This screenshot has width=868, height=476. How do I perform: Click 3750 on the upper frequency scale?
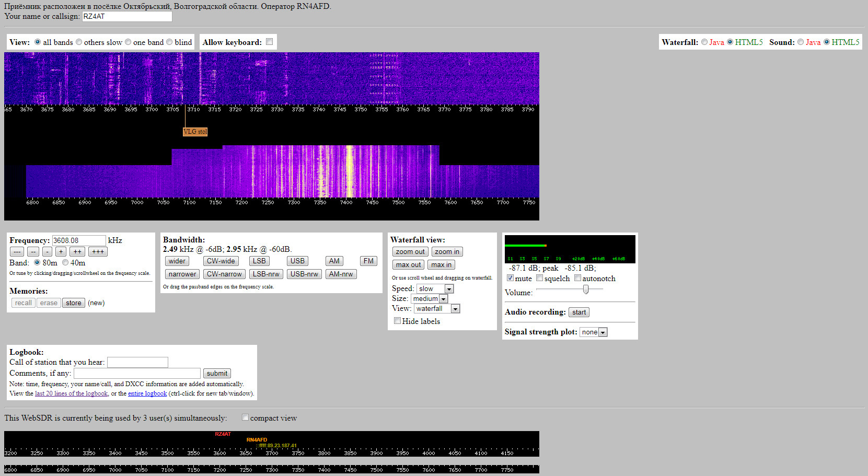point(361,110)
